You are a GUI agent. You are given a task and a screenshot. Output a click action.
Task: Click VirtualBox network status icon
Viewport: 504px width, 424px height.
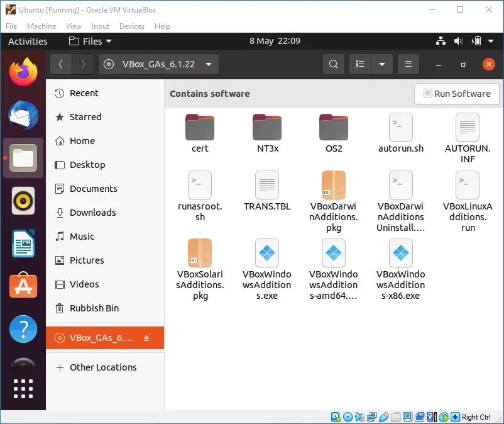[x=372, y=417]
